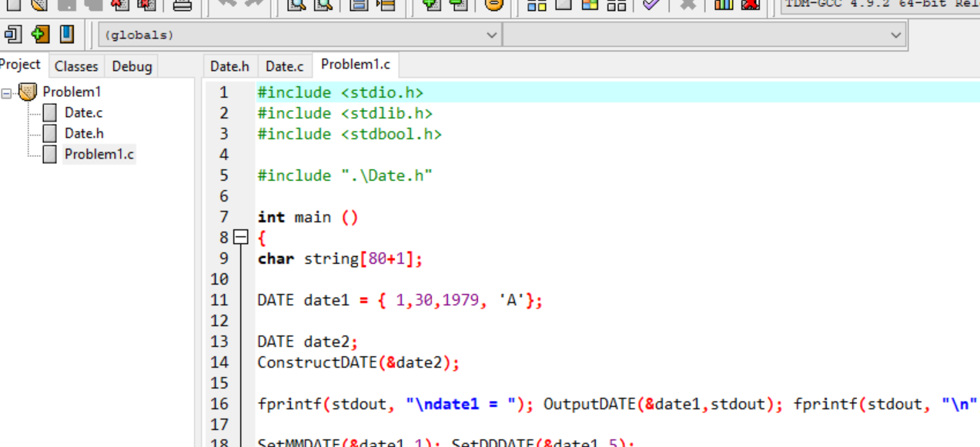This screenshot has width=980, height=447.
Task: Open the empty function list dropdown
Action: click(x=704, y=35)
